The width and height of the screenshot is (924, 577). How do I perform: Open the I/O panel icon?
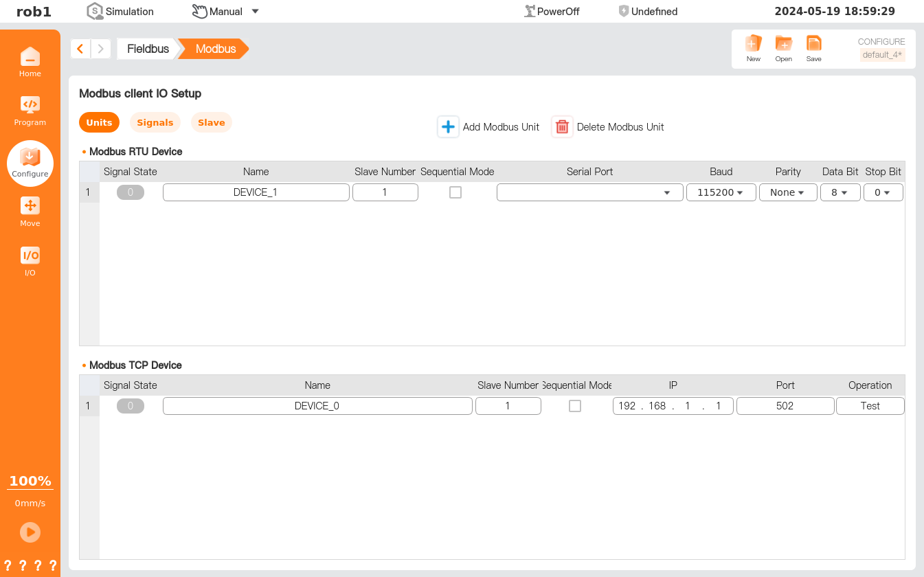coord(30,256)
